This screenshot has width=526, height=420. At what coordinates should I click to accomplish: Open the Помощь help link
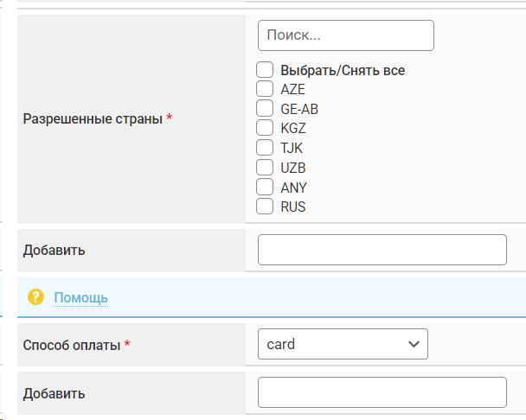(x=80, y=297)
